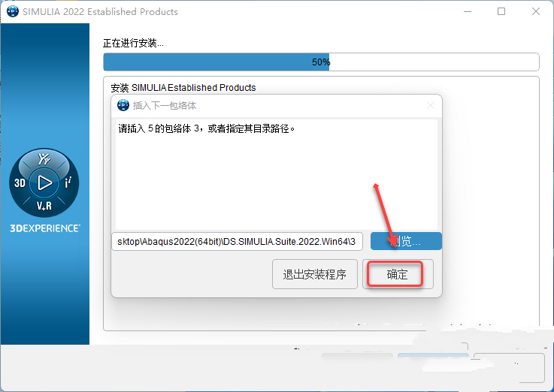This screenshot has width=554, height=392.
Task: Click the 安装 SIMULIA Established Products heading
Action: point(183,88)
